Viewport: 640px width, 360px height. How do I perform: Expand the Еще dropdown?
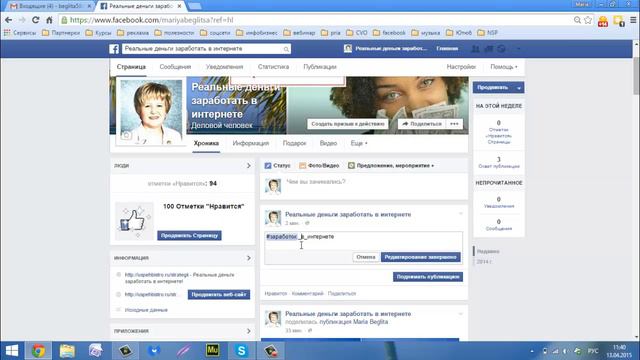pyautogui.click(x=359, y=143)
